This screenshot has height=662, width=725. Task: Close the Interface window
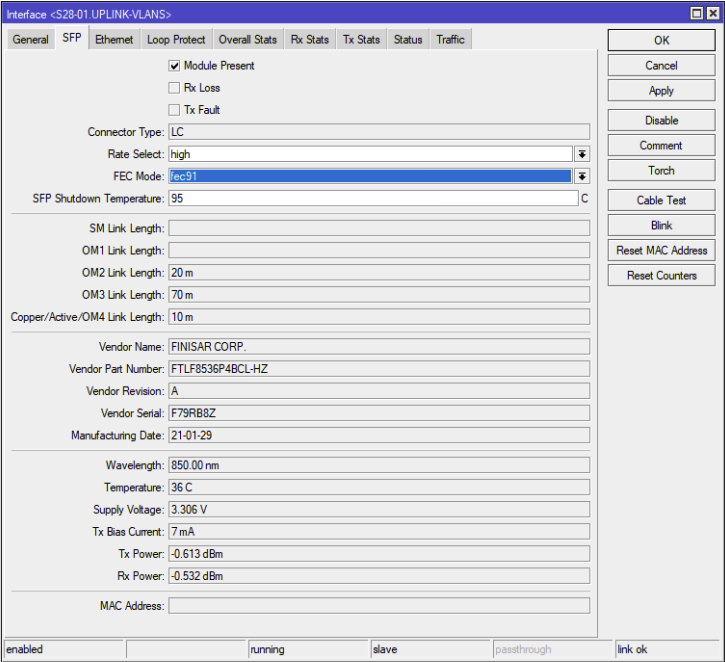[x=713, y=13]
